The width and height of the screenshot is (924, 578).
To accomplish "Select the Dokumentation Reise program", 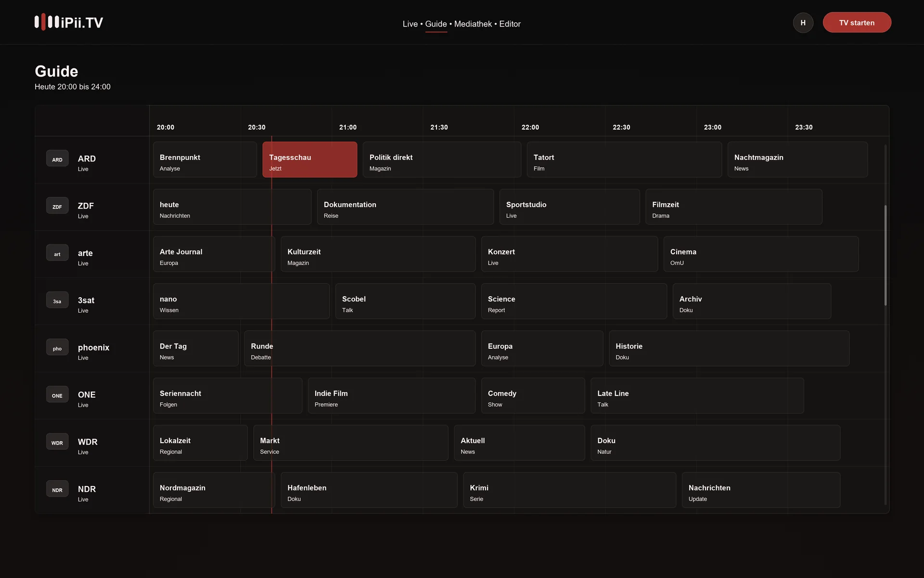I will (405, 207).
